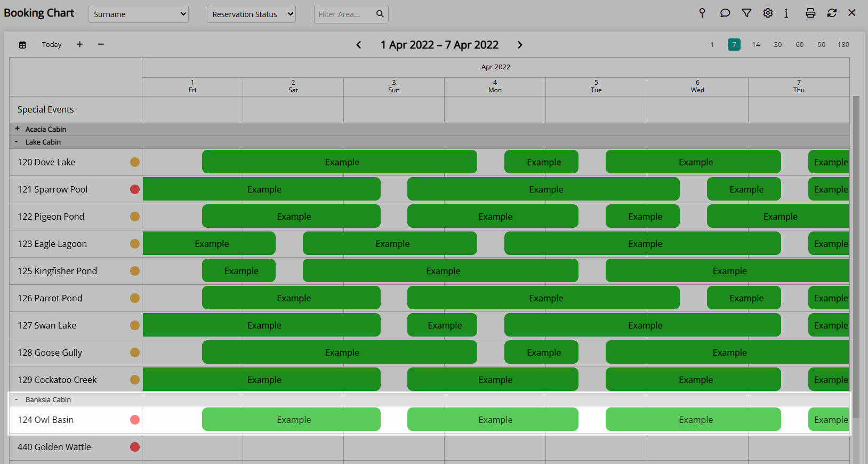
Task: Click the map pin icon in top toolbar
Action: pos(702,13)
